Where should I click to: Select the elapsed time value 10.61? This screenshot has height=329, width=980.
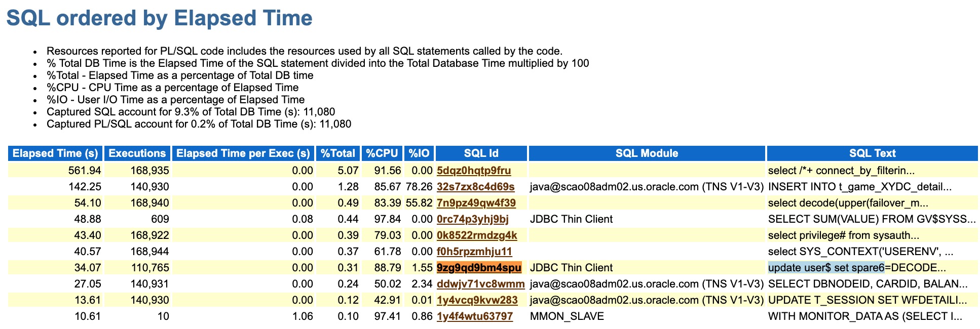[88, 316]
